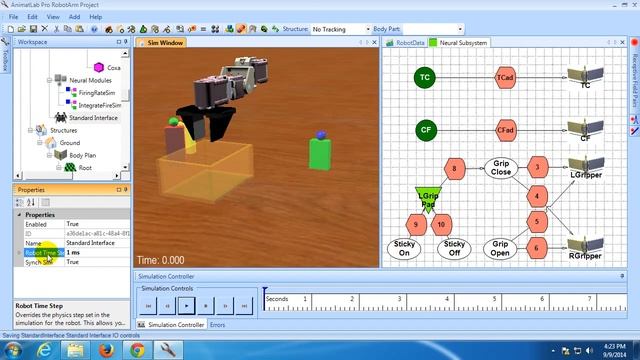Screen dimensions: 640x360
Task: Click the Cut scissors icon
Action: pyautogui.click(x=57, y=29)
